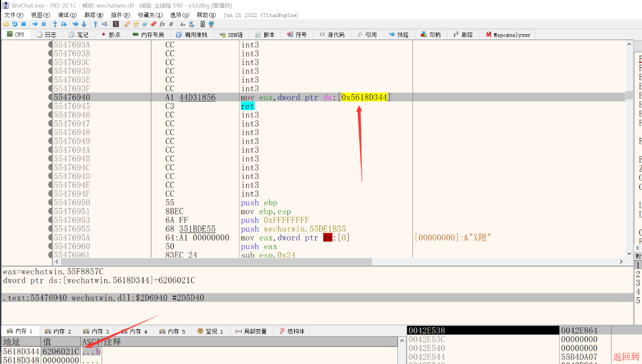Image resolution: width=642 pixels, height=364 pixels.
Task: Click the globe Check for updates icon
Action: 211,24
